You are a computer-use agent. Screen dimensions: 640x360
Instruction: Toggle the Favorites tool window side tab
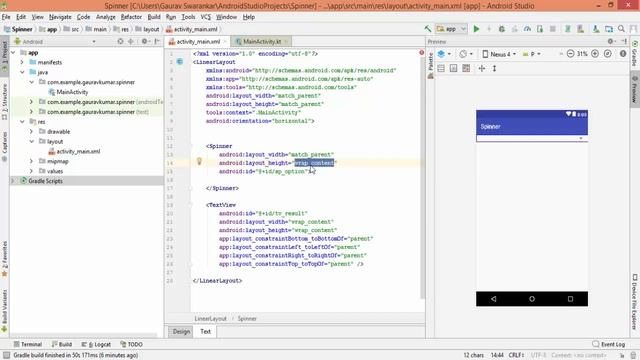(x=4, y=259)
